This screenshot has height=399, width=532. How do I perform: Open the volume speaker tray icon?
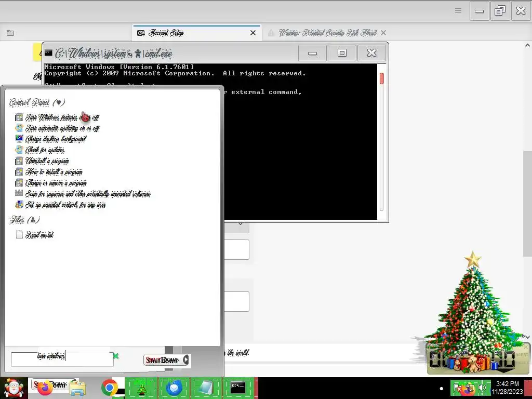(x=483, y=388)
